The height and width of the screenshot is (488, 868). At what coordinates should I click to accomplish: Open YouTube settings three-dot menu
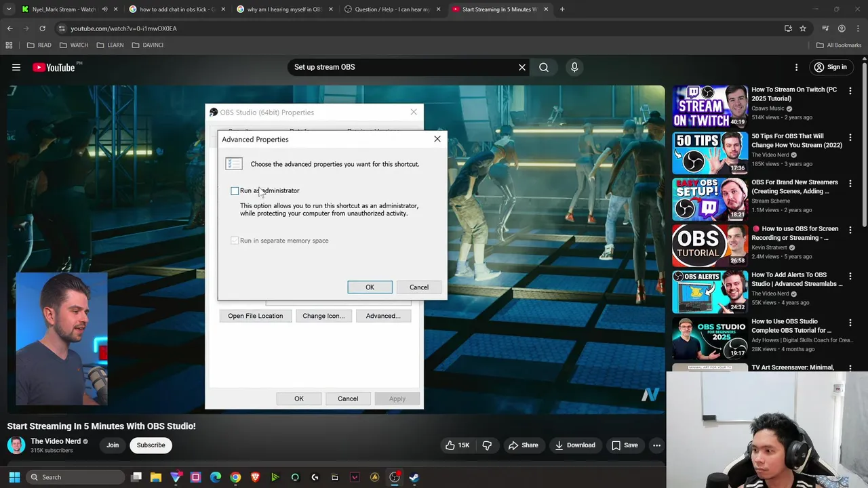pyautogui.click(x=797, y=67)
